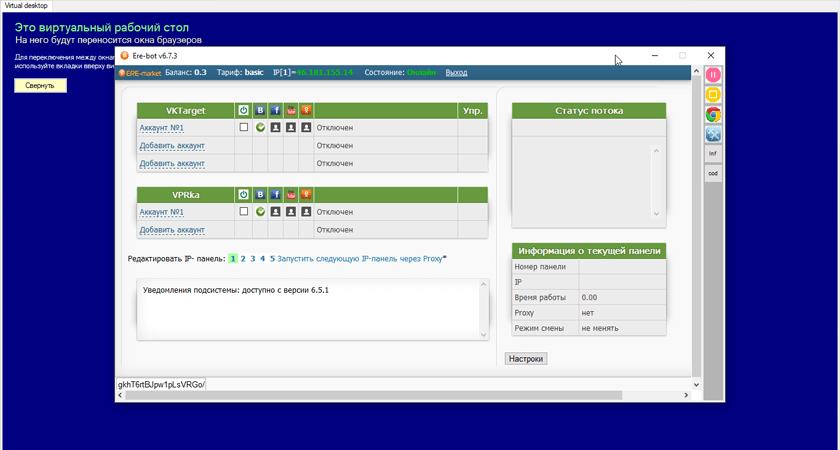
Task: Click the ERE-market logo in the top bar
Action: click(x=140, y=73)
